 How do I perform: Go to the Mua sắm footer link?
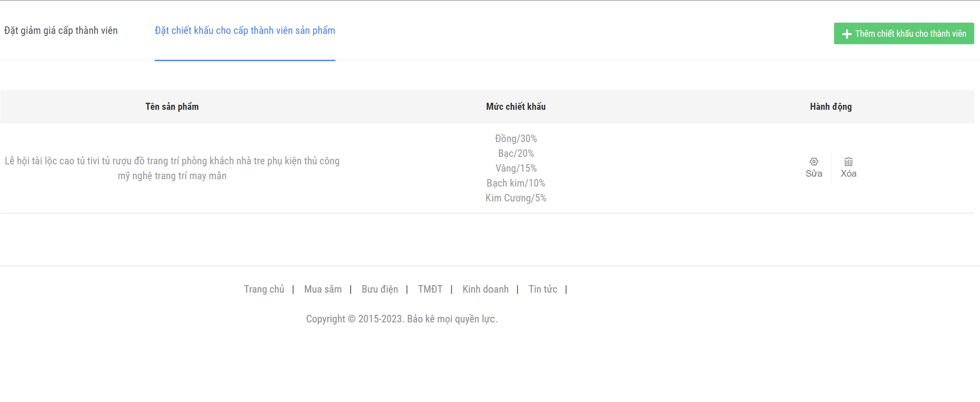(322, 289)
